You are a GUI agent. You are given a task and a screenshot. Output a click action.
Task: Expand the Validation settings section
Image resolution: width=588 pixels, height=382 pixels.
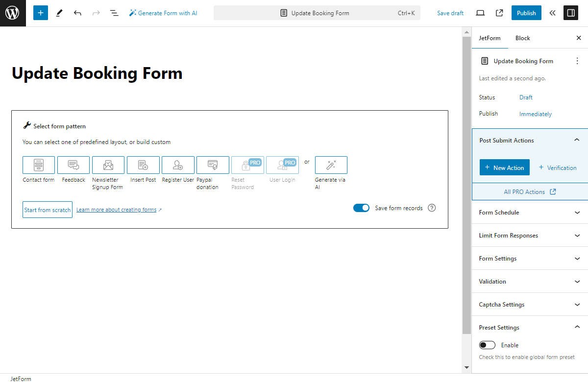click(529, 281)
